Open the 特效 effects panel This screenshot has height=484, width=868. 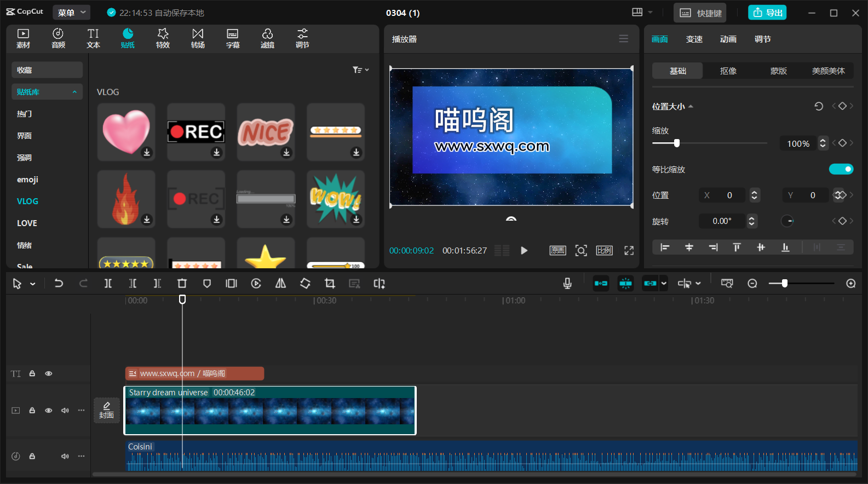point(163,38)
